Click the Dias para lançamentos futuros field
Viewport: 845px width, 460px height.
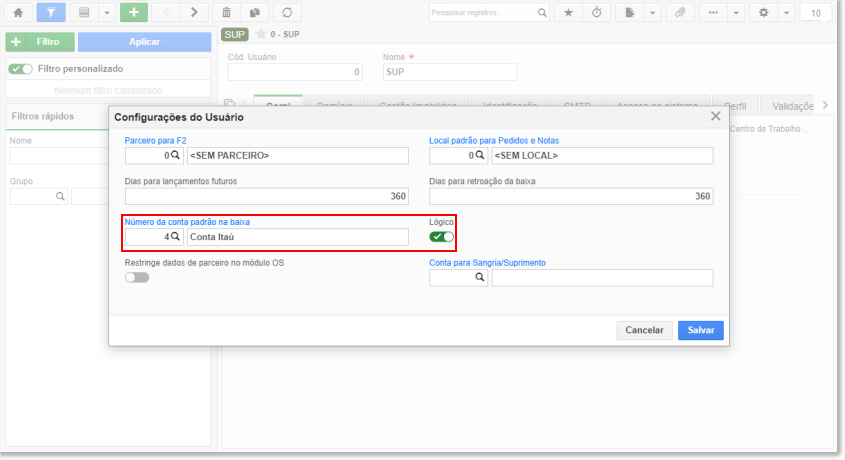click(266, 196)
